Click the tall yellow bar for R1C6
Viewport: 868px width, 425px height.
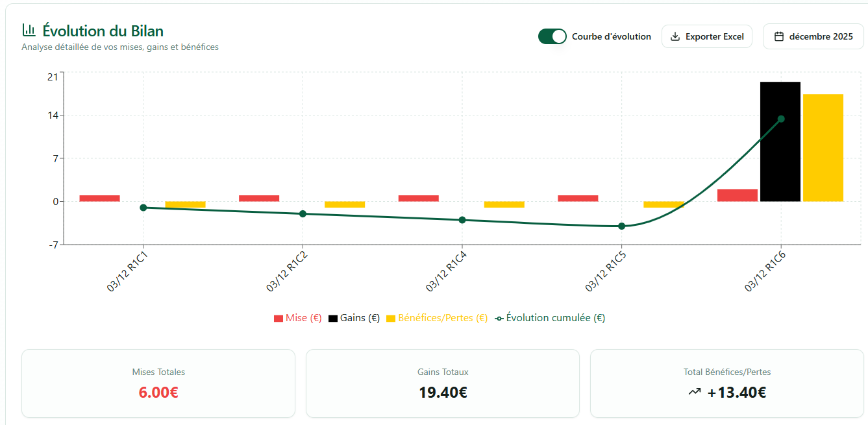click(823, 148)
